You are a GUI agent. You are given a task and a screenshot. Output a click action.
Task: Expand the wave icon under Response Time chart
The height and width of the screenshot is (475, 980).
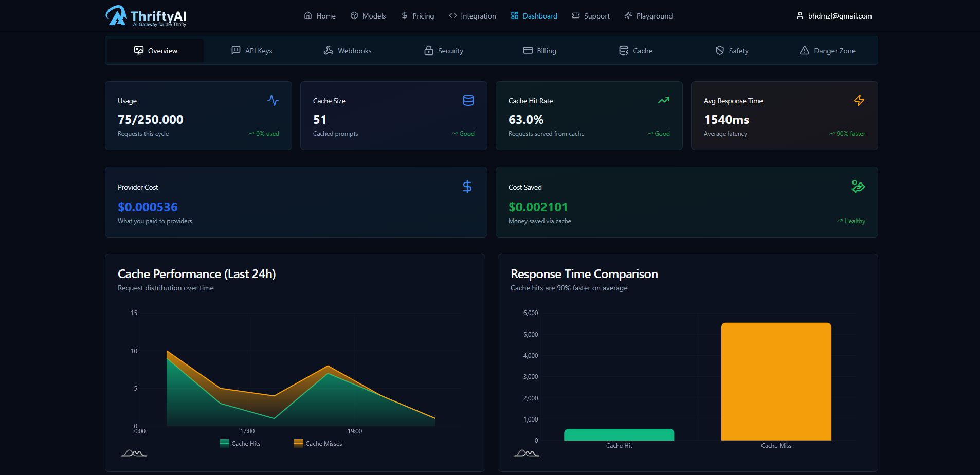click(x=526, y=453)
